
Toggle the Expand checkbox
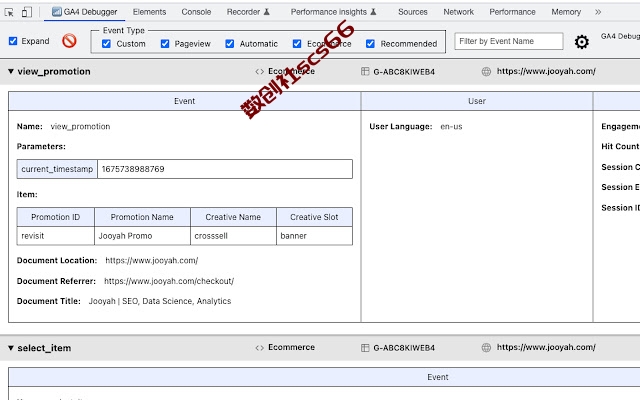(13, 41)
